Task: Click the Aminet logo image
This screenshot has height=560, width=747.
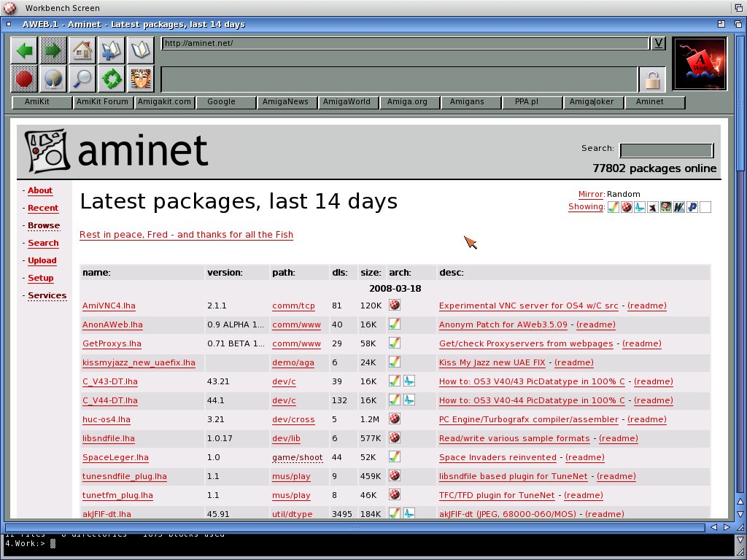Action: 117,150
